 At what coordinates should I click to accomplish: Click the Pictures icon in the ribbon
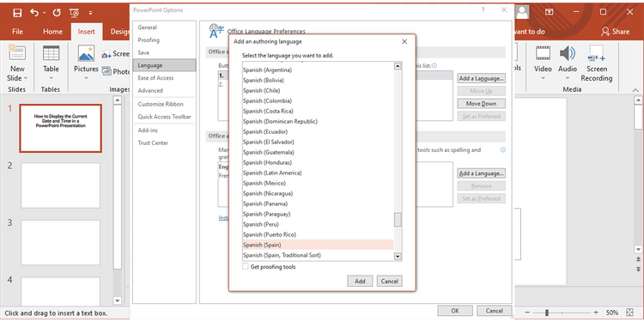pos(86,53)
